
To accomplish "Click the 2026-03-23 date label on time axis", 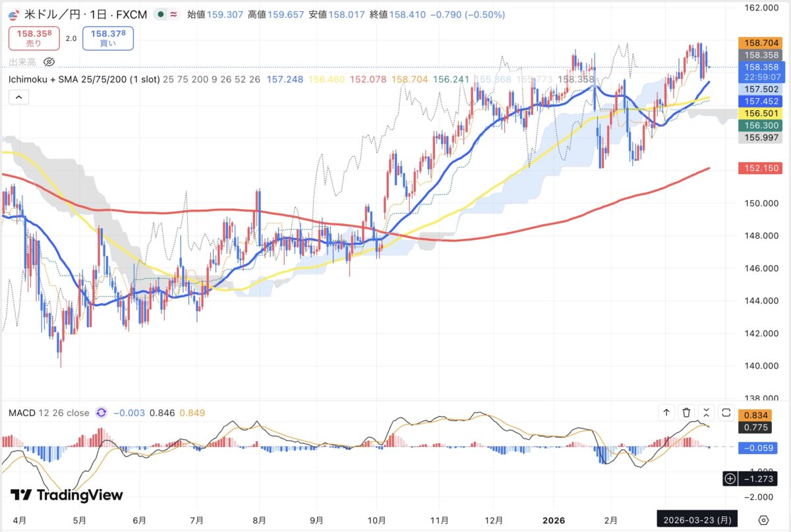I will coord(699,519).
